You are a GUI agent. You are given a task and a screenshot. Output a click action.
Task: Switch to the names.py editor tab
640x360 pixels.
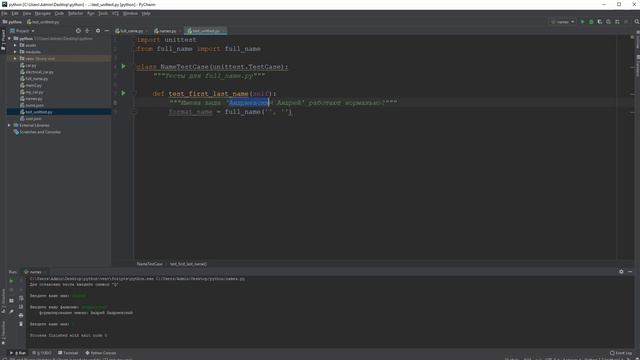166,31
